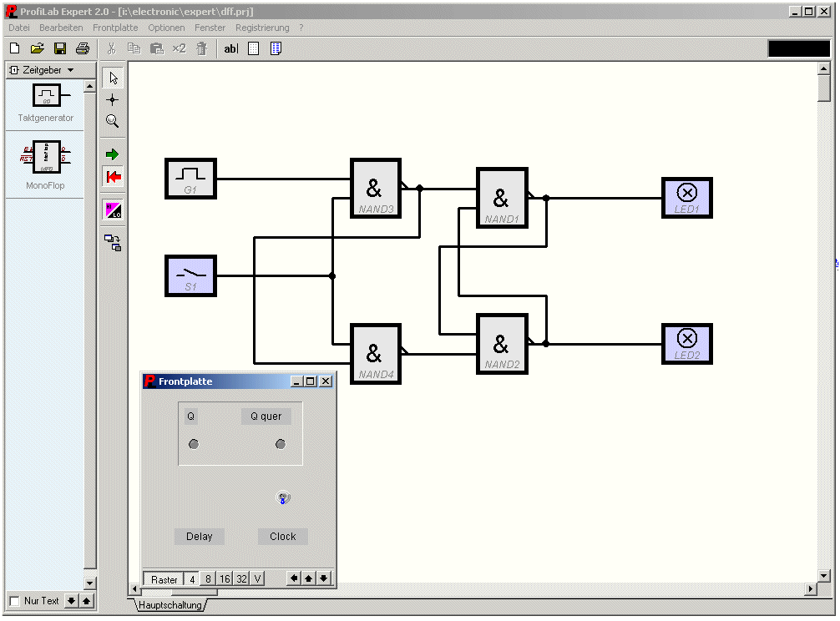The image size is (840, 621).
Task: Pick the MonoFlop component from library
Action: coord(45,164)
